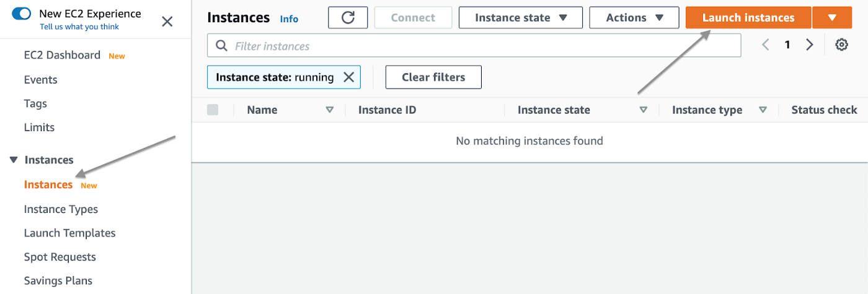868x294 pixels.
Task: Go to next page arrow
Action: pos(809,45)
